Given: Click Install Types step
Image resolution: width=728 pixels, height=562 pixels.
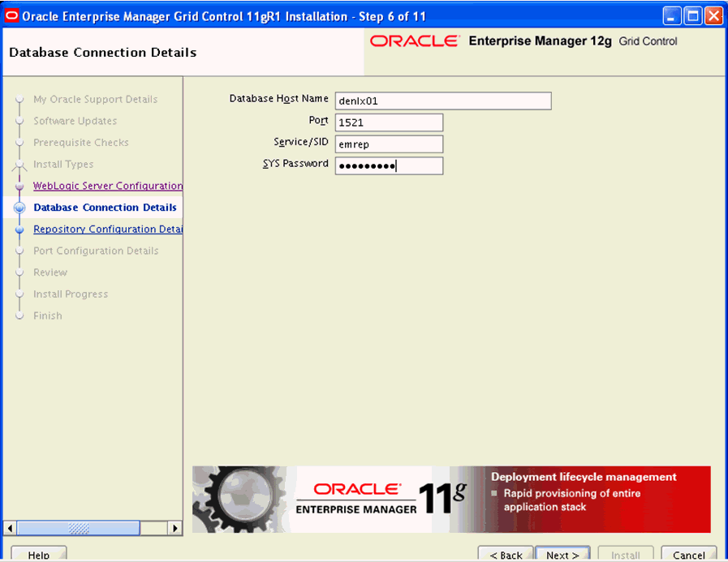Looking at the screenshot, I should 63,165.
